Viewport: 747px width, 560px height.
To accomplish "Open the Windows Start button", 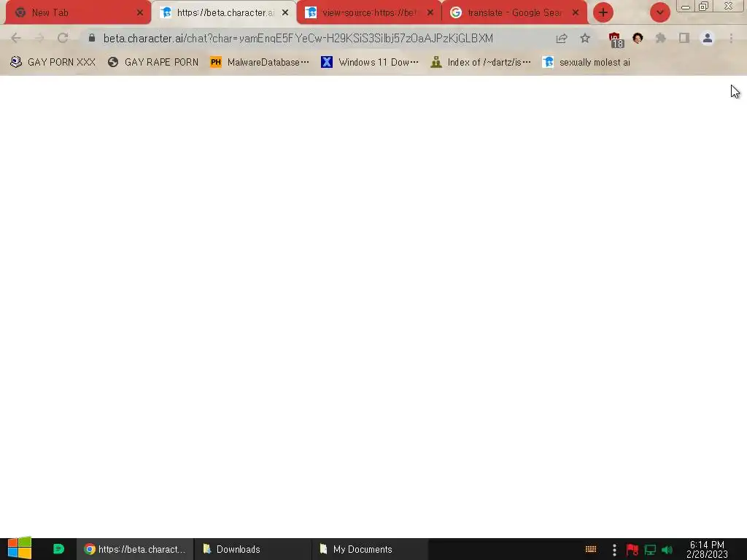I will pyautogui.click(x=20, y=548).
